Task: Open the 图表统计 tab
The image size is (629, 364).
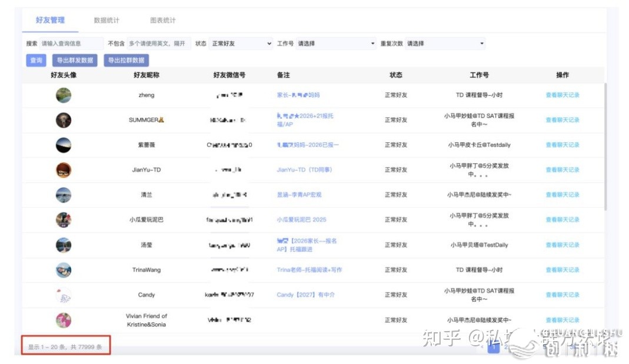Action: pos(163,21)
